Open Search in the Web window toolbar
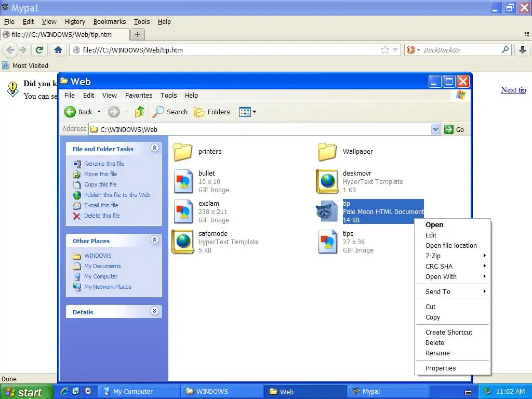Screen dimensions: 532x399 point(170,112)
